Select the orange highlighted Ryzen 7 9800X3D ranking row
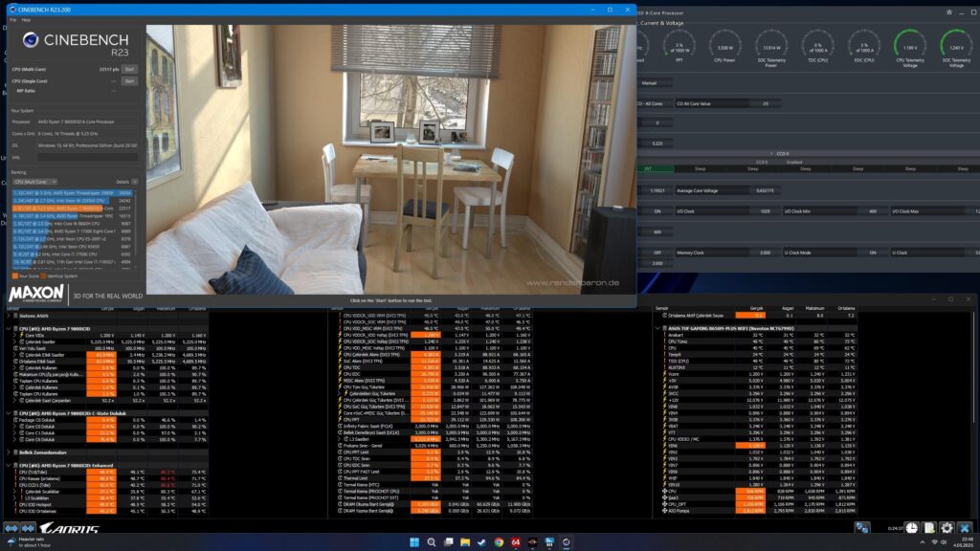The image size is (980, 551). tap(72, 208)
